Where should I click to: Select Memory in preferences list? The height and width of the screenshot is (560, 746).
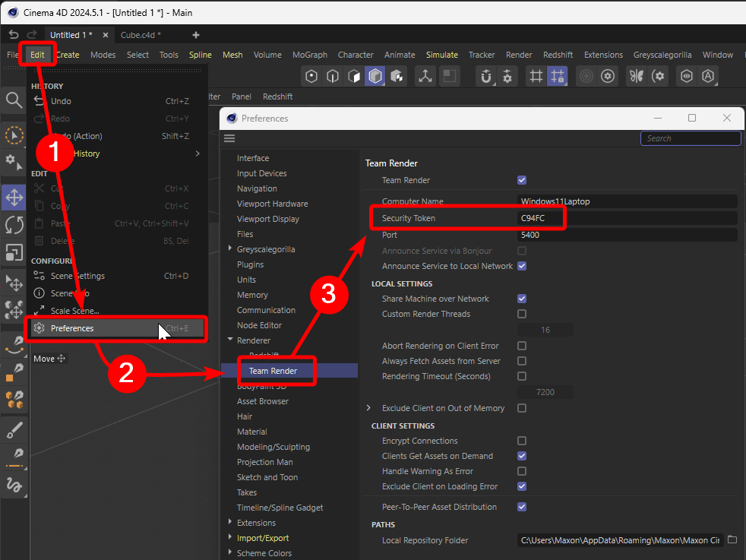click(252, 295)
